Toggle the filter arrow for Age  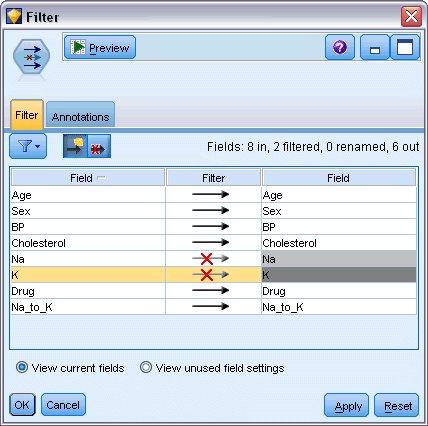210,194
